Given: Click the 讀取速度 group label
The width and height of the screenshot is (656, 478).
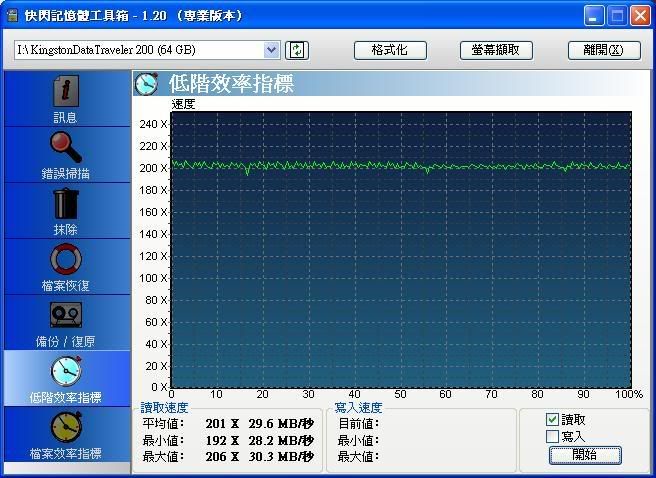Looking at the screenshot, I should (164, 408).
